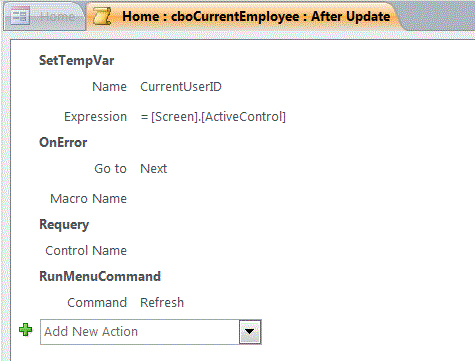Screen dimensions: 475x361
Task: Click inside the Add New Action box
Action: coord(140,332)
